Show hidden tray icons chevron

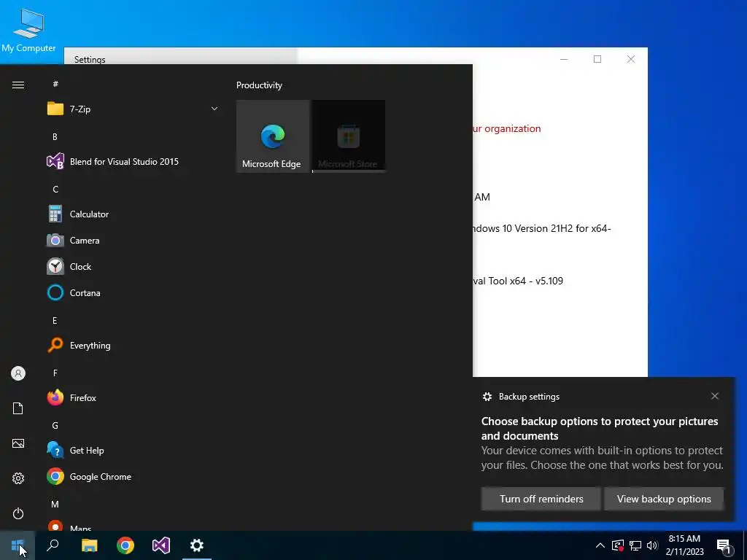pyautogui.click(x=600, y=545)
